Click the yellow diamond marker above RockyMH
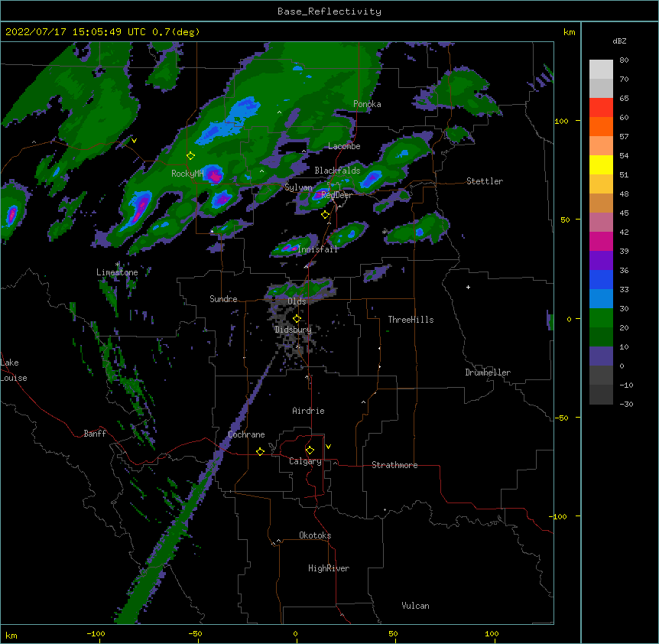Image resolution: width=659 pixels, height=644 pixels. point(190,156)
